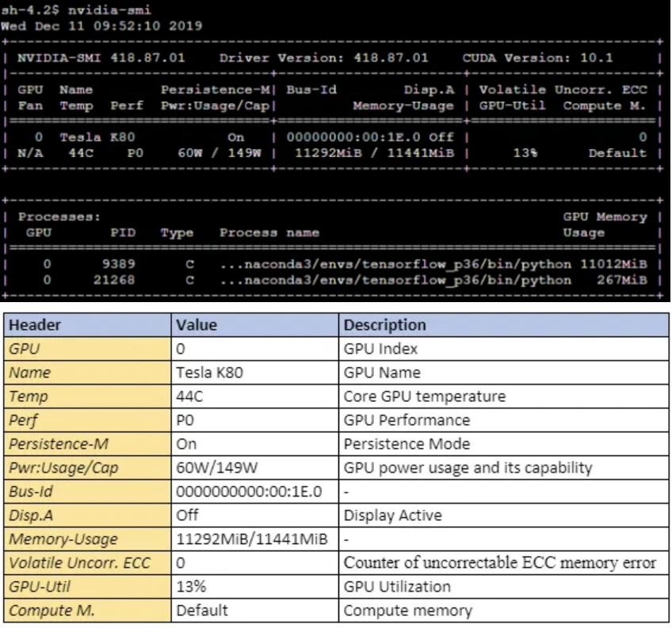Click the 'Persistence-M' row label
672x628 pixels.
(52, 444)
